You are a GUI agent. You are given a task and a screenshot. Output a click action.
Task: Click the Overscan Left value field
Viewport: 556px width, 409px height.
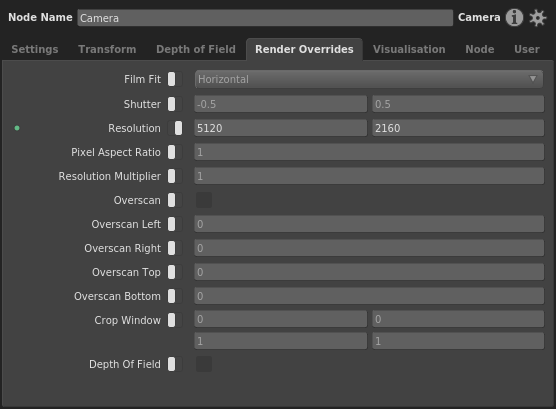(369, 224)
